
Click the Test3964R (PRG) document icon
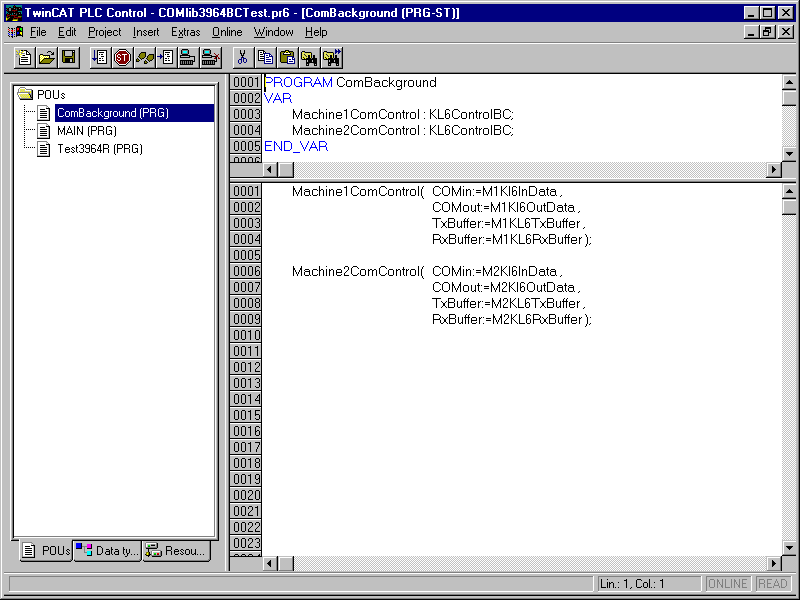[x=44, y=149]
